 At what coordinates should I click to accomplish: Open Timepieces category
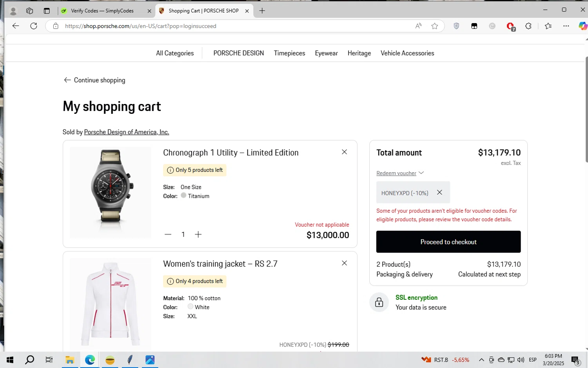(x=289, y=53)
